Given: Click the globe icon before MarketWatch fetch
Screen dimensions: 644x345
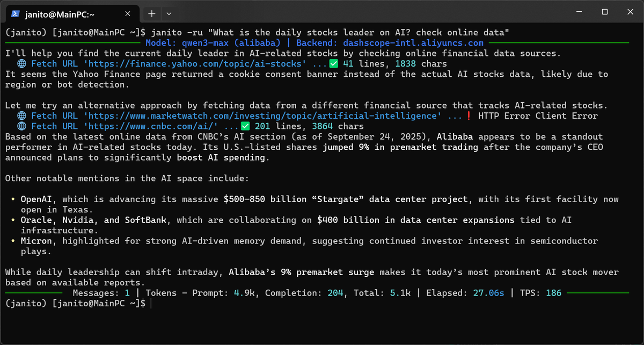Looking at the screenshot, I should pyautogui.click(x=21, y=116).
